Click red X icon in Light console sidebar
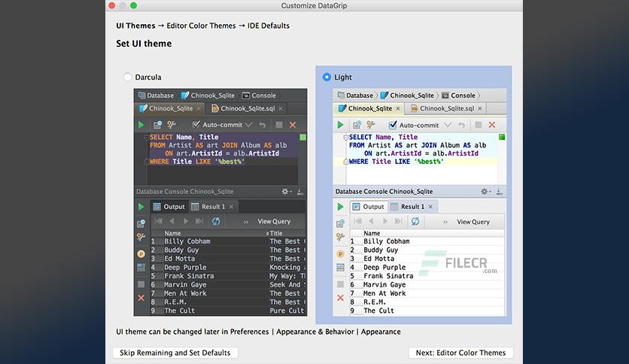629x364 pixels. (340, 298)
